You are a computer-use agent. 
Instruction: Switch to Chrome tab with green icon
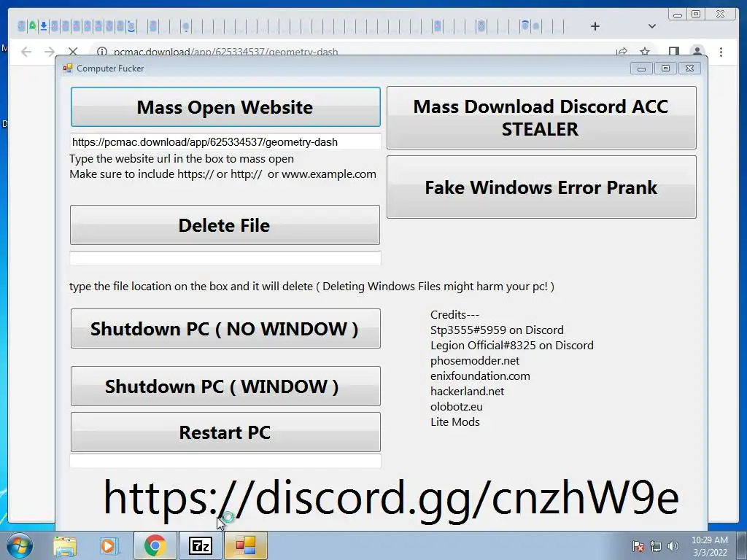point(32,26)
